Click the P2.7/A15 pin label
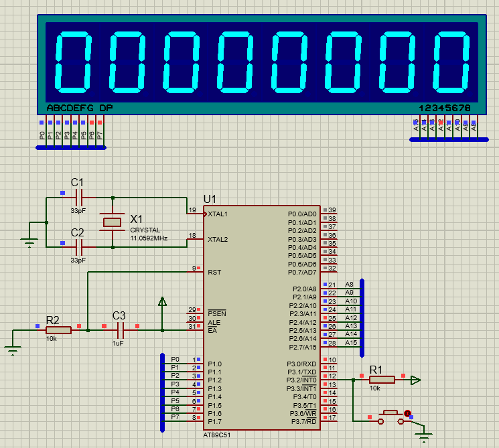The image size is (499, 448). (x=303, y=347)
